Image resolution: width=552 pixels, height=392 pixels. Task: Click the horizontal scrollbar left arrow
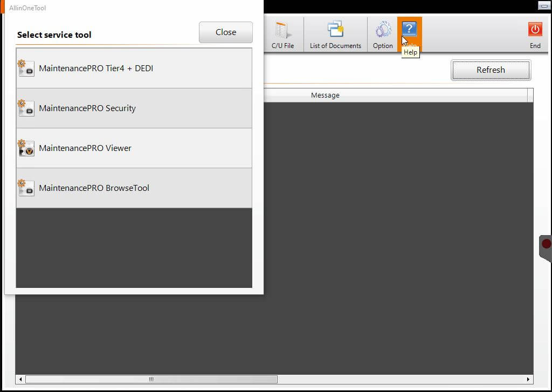20,379
